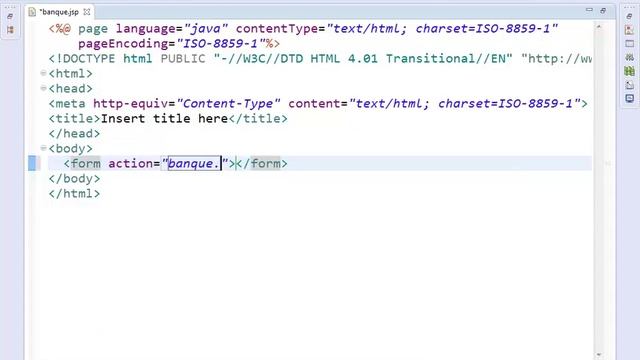This screenshot has width=640, height=360.
Task: Click the banque.jsp file icon on tab
Action: [32, 12]
